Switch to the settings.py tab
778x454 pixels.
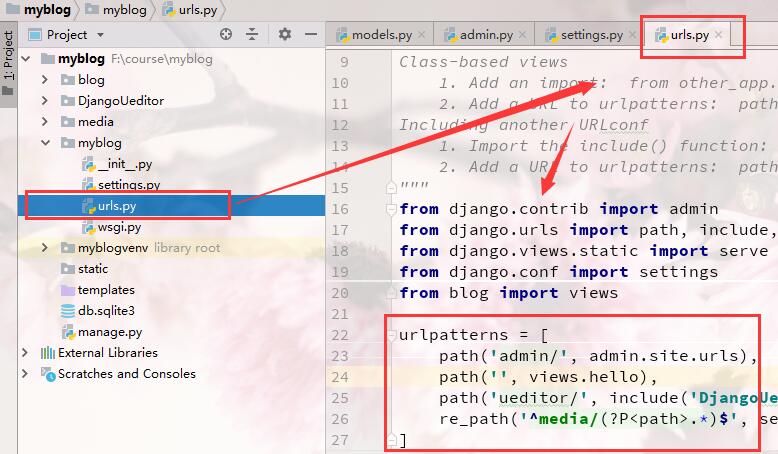point(585,35)
